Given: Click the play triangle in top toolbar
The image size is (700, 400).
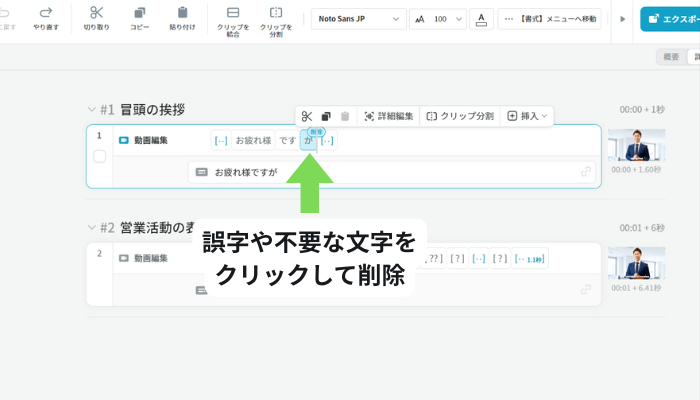Looking at the screenshot, I should click(623, 19).
